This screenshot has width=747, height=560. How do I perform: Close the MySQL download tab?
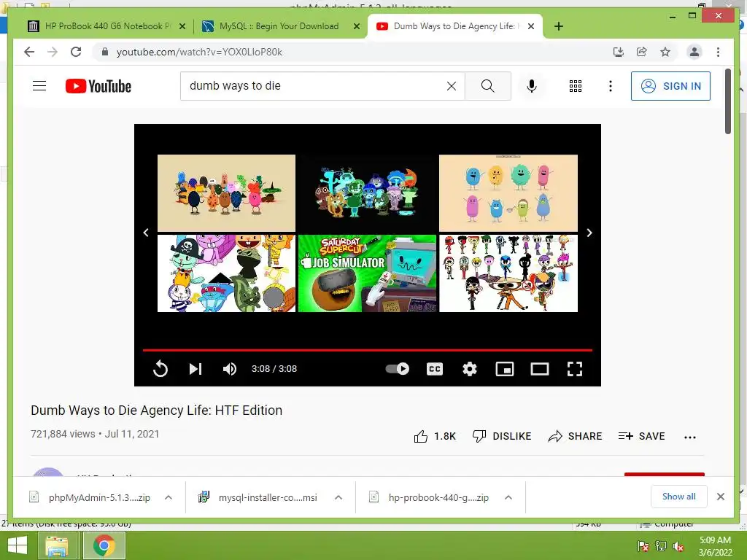(x=356, y=27)
